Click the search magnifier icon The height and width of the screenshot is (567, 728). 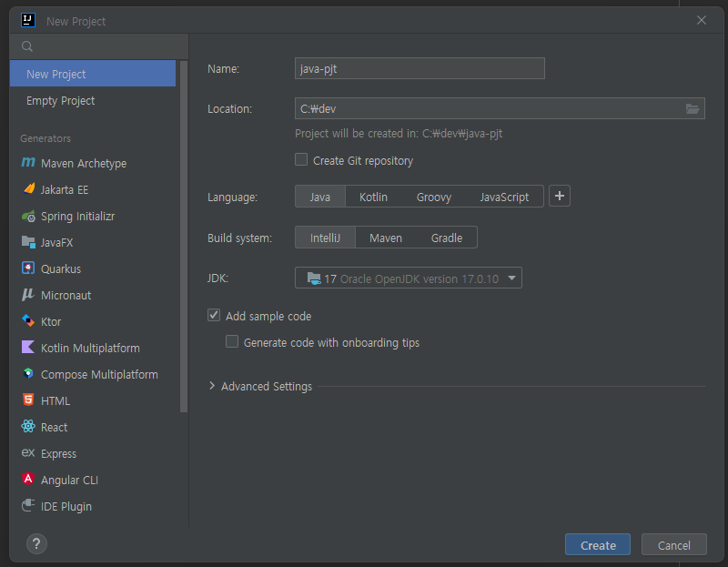[x=27, y=46]
